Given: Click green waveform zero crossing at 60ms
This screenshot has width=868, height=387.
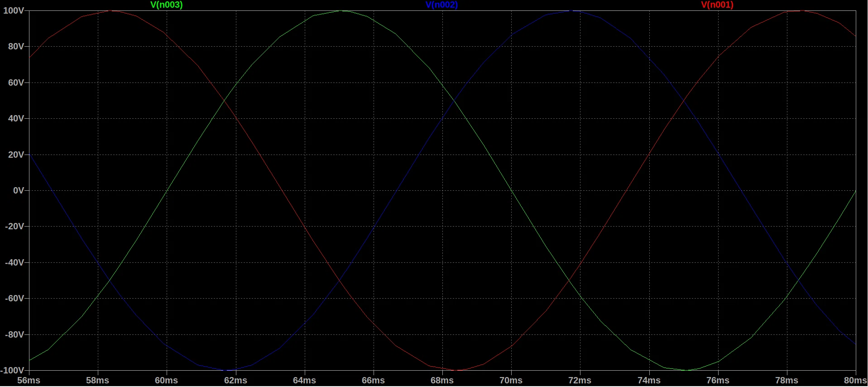Looking at the screenshot, I should (167, 191).
